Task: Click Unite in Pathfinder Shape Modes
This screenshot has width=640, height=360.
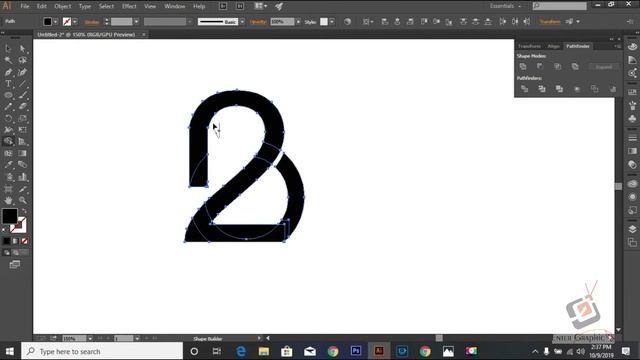Action: click(x=523, y=67)
